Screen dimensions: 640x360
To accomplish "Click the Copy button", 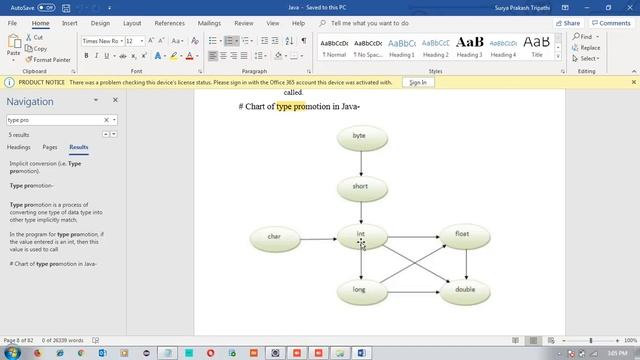I will (x=36, y=49).
